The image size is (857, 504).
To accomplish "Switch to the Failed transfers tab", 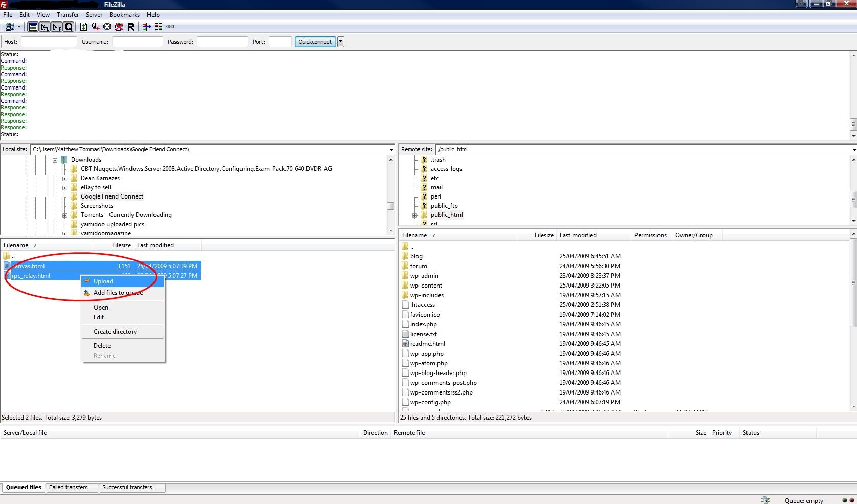I will (x=69, y=487).
